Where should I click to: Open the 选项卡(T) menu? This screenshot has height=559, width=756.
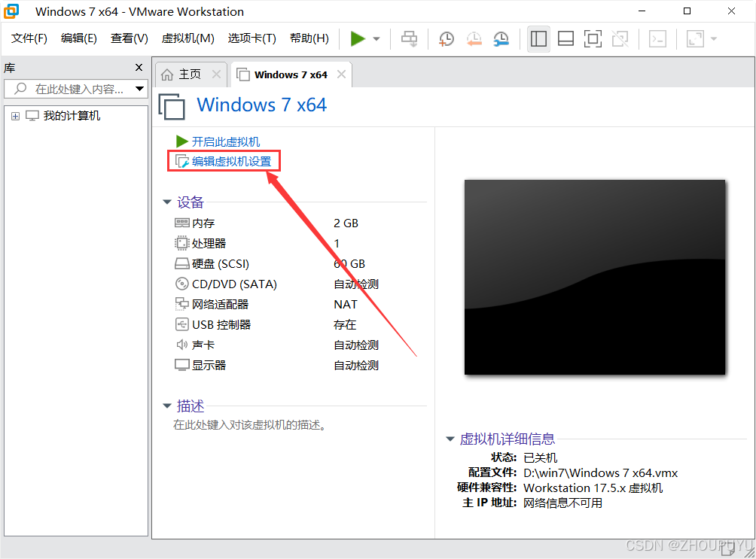point(251,38)
